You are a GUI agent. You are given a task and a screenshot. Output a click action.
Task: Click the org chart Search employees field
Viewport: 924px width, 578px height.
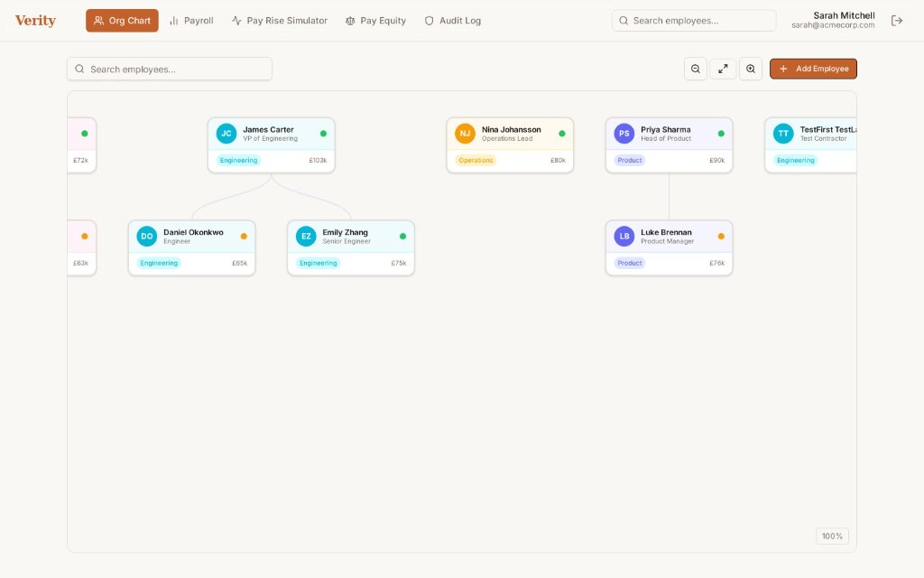click(169, 69)
